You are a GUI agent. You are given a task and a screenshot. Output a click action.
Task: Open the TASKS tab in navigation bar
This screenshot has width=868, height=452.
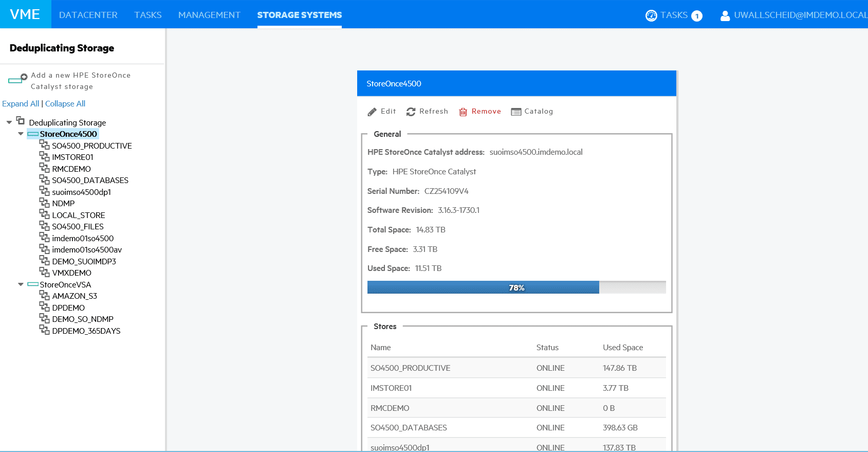tap(148, 15)
